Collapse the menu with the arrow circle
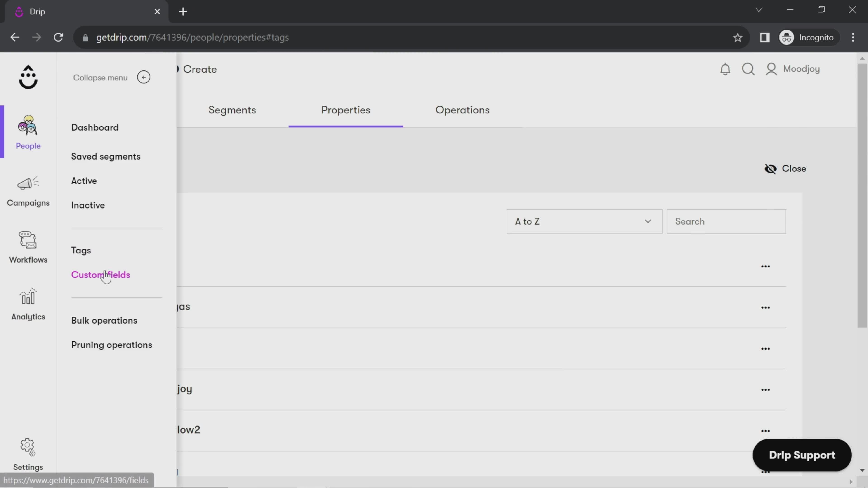This screenshot has height=488, width=868. pos(144,77)
